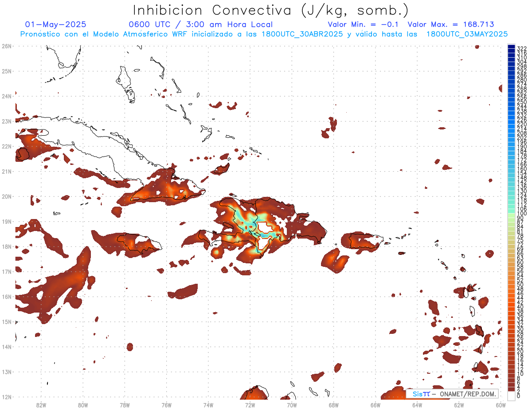532x411 pixels.
Task: Click the WRF initialization time "1800UTC_30ABR2025"
Action: tap(302, 34)
